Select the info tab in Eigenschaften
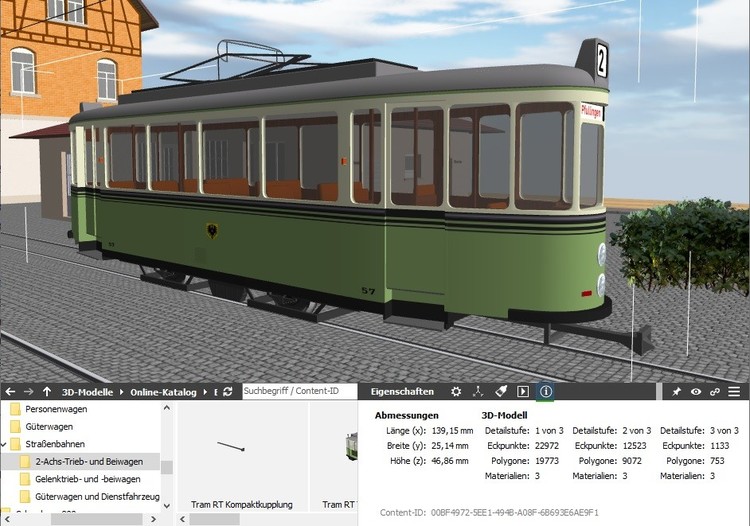The image size is (750, 526). pyautogui.click(x=546, y=392)
